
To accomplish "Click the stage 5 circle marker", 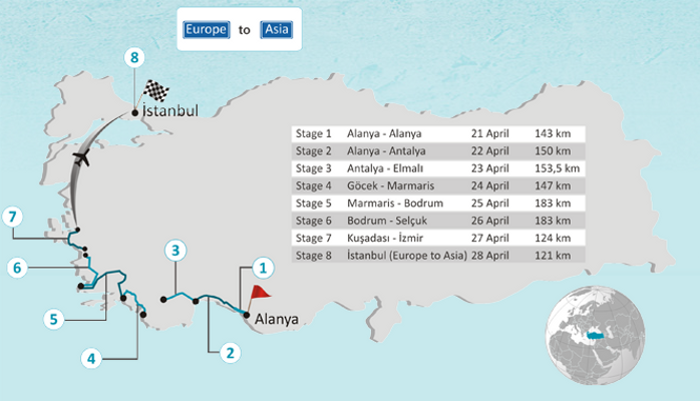I will 57,319.
